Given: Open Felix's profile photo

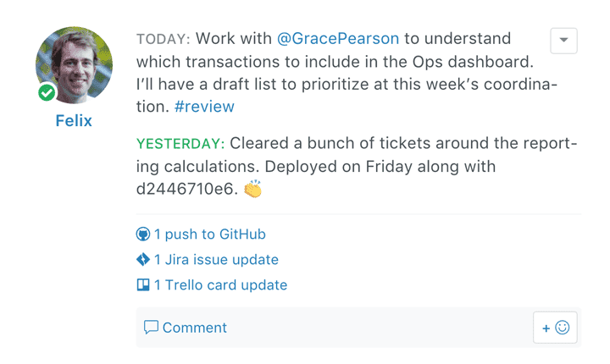Looking at the screenshot, I should point(74,65).
